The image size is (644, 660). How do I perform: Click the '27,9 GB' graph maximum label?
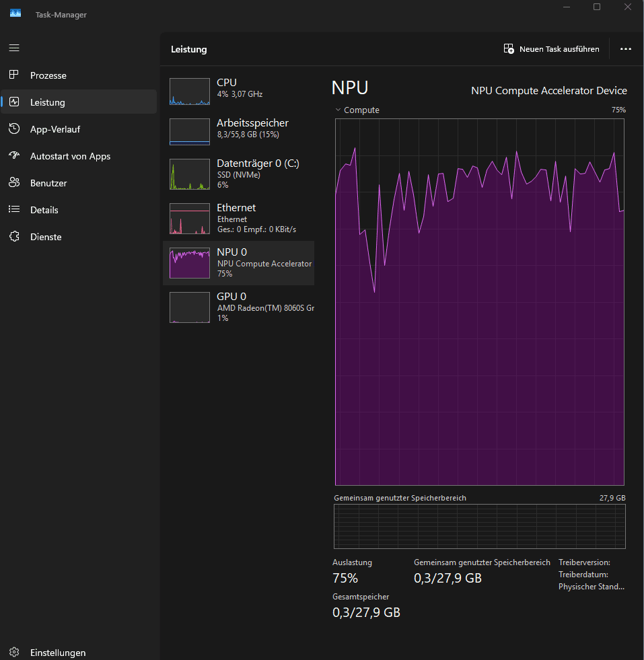pos(612,498)
